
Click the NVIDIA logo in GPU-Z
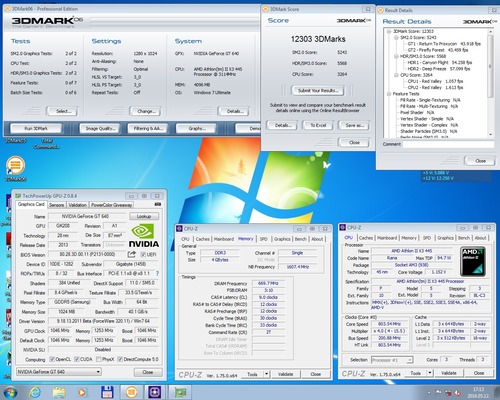pos(144,235)
